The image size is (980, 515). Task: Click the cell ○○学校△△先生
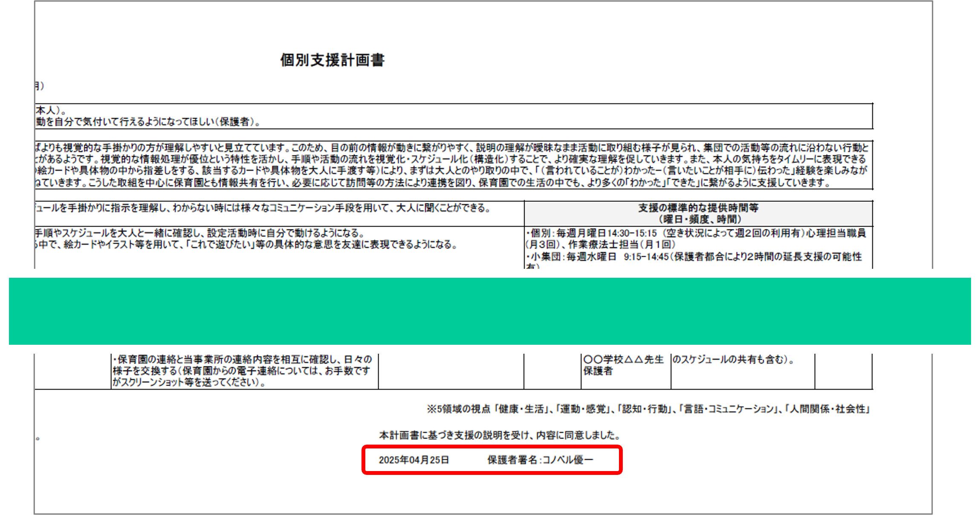623,359
